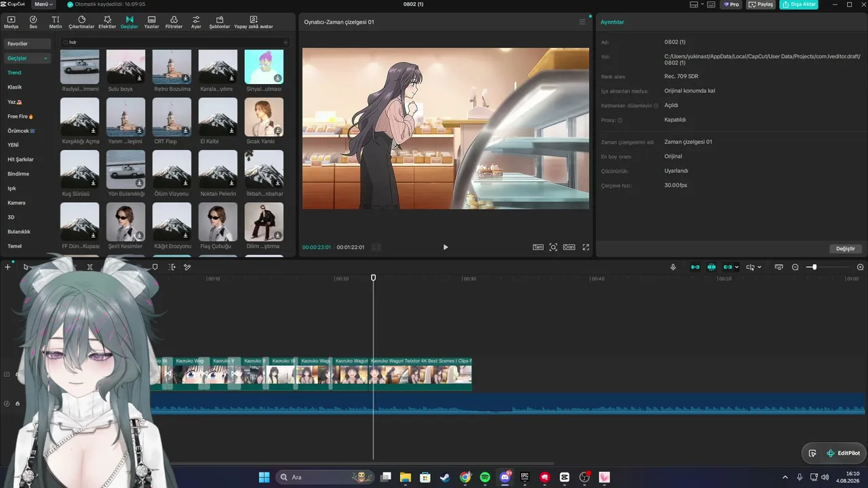This screenshot has width=868, height=488.
Task: Download the Sıcak Yankı transition
Action: [278, 131]
